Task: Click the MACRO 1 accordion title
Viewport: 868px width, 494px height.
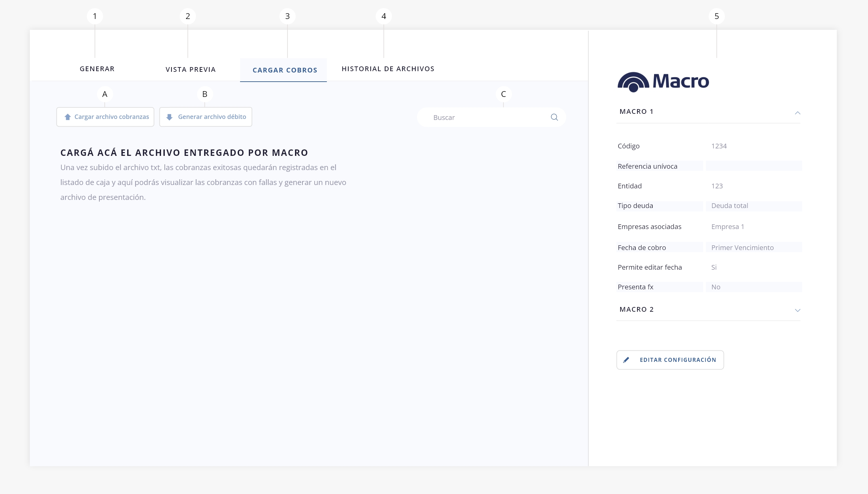Action: [636, 111]
